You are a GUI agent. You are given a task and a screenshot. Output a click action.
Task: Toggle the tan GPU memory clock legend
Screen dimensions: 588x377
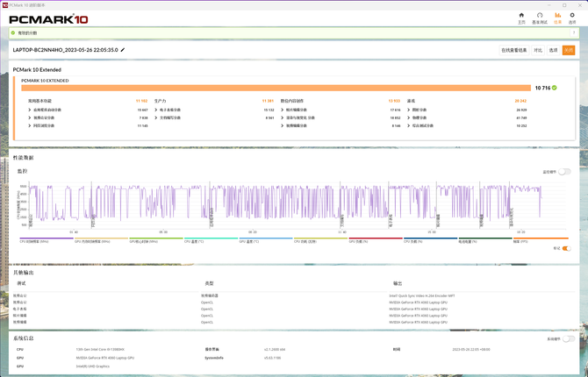[x=101, y=240]
